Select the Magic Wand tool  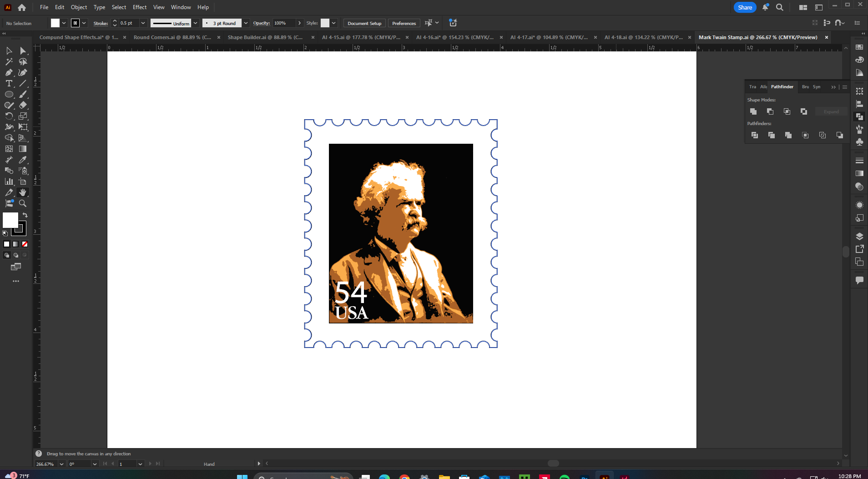9,61
